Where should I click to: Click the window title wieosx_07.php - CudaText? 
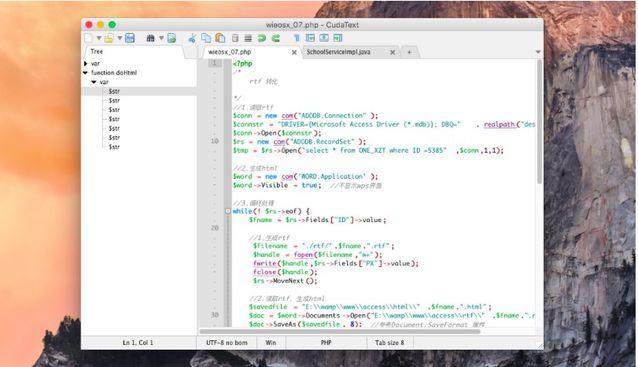click(312, 25)
